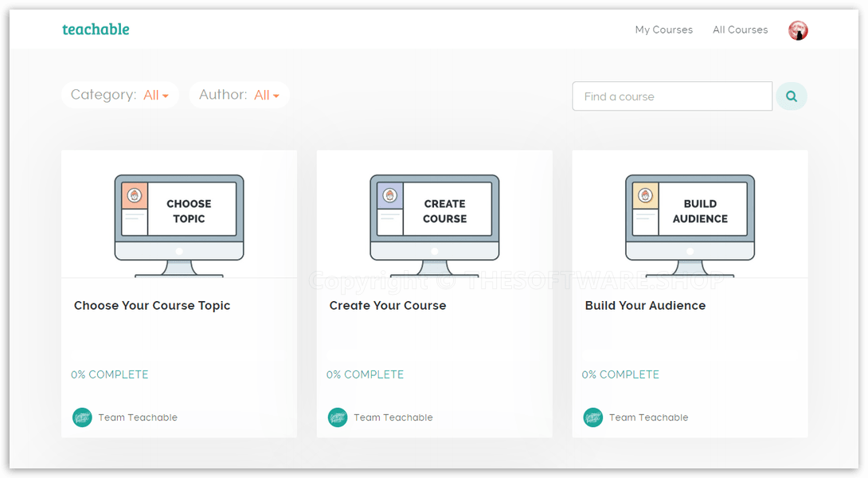Open your profile menu via the avatar icon
The image size is (868, 478).
(x=797, y=29)
